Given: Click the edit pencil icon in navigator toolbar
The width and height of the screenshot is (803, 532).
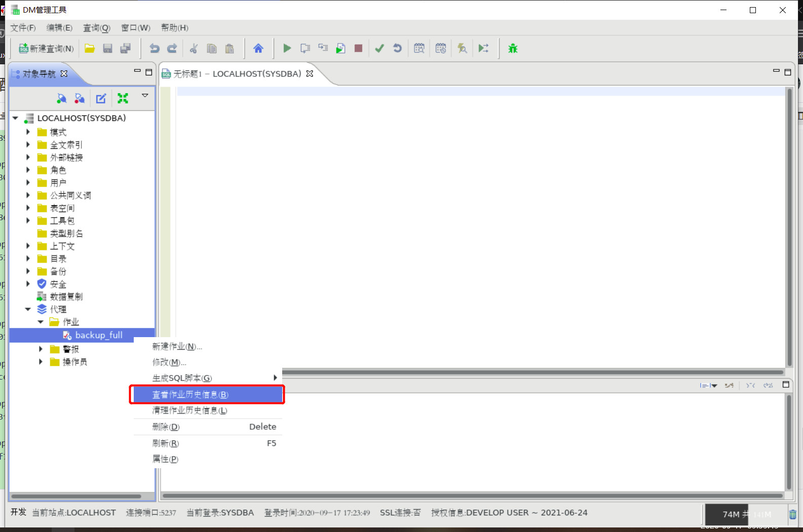Looking at the screenshot, I should click(101, 98).
